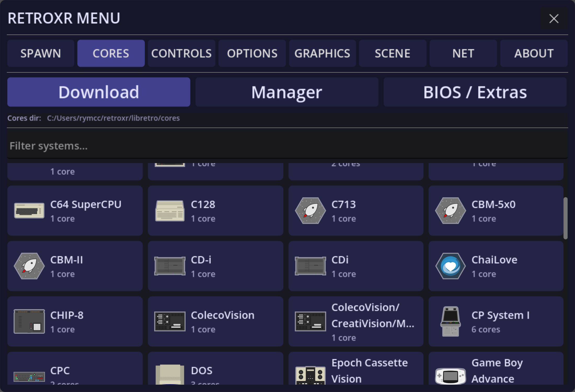The image size is (575, 392).
Task: Open the BIOS / Extras sub-tab
Action: pyautogui.click(x=475, y=92)
